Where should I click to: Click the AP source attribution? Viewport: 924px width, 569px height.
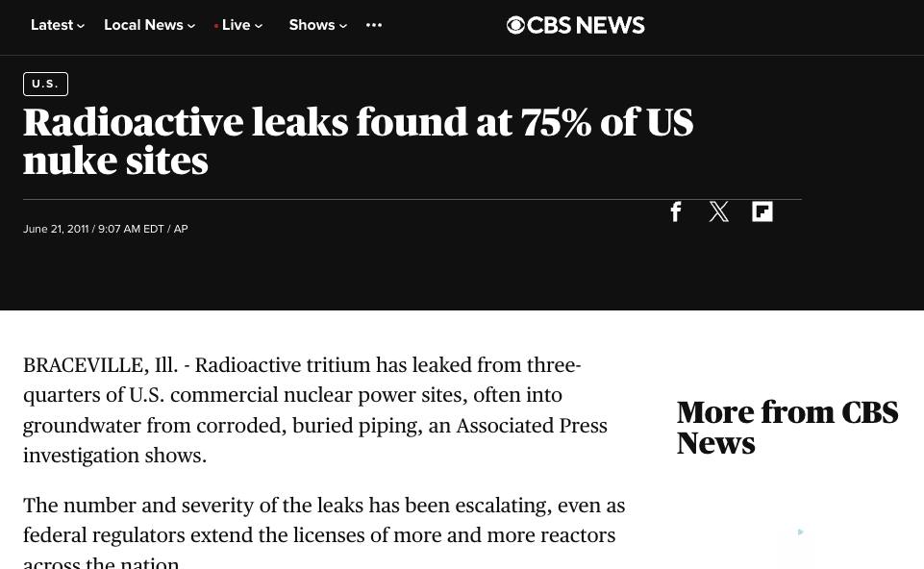click(181, 230)
